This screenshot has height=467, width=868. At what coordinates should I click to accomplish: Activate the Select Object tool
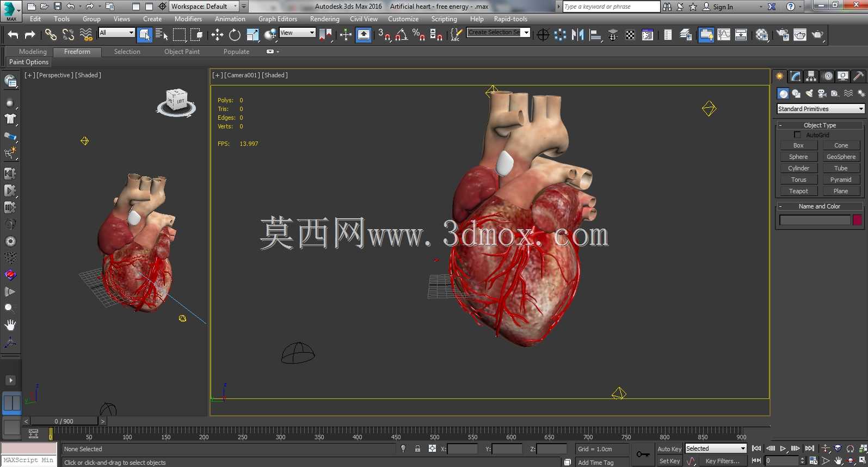pos(145,35)
